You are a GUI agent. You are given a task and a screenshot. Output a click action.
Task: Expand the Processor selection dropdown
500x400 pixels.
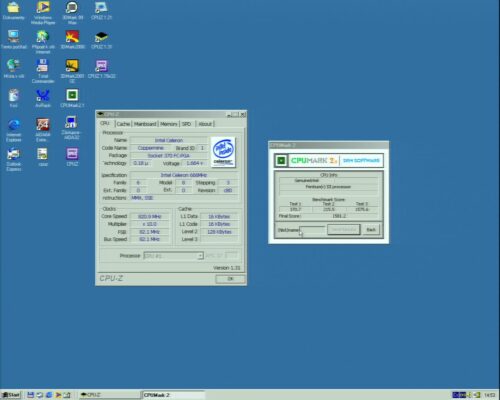click(200, 256)
